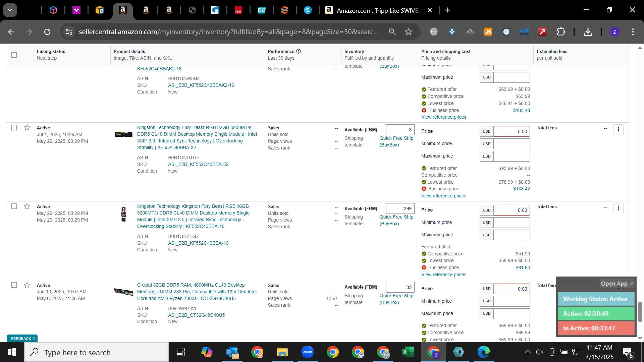The height and width of the screenshot is (362, 644).
Task: Click Kingston 16GB product thumbnail image
Action: [123, 214]
